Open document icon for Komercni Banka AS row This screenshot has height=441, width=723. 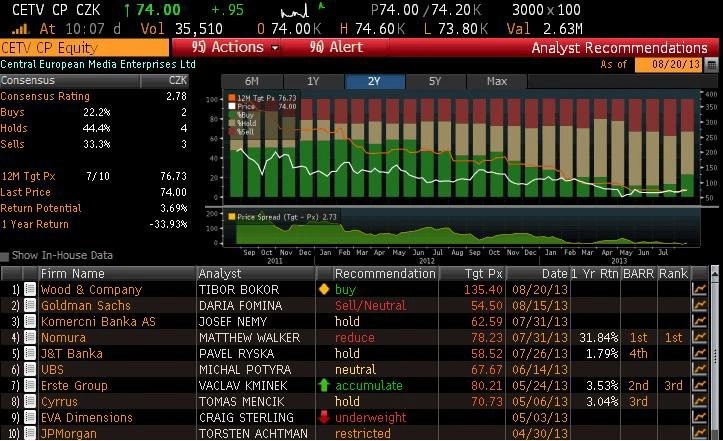pos(30,322)
